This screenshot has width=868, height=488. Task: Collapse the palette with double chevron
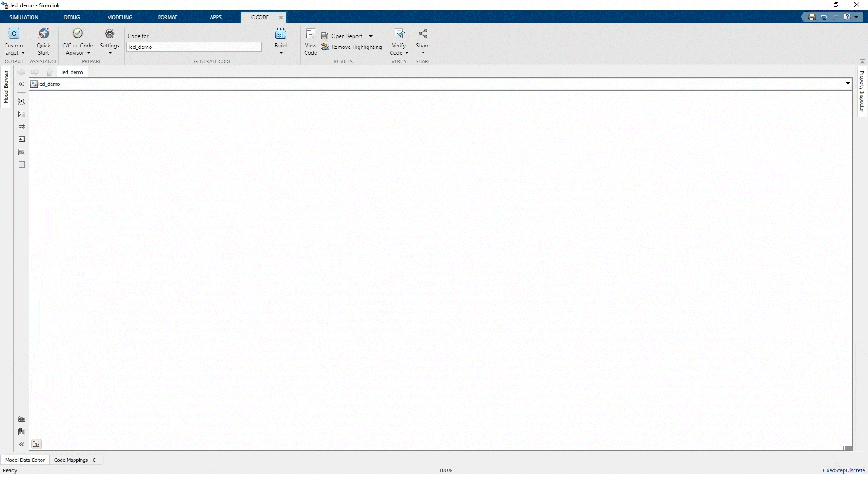[22, 445]
